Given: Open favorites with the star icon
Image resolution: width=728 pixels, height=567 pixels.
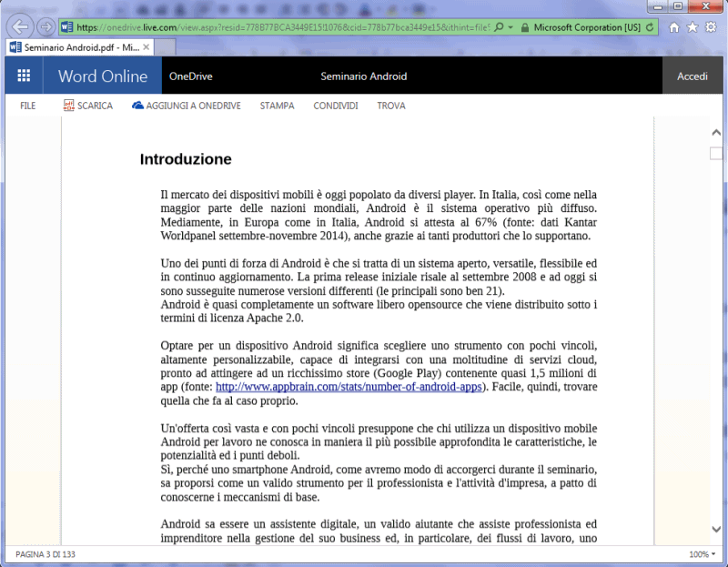Looking at the screenshot, I should click(693, 27).
